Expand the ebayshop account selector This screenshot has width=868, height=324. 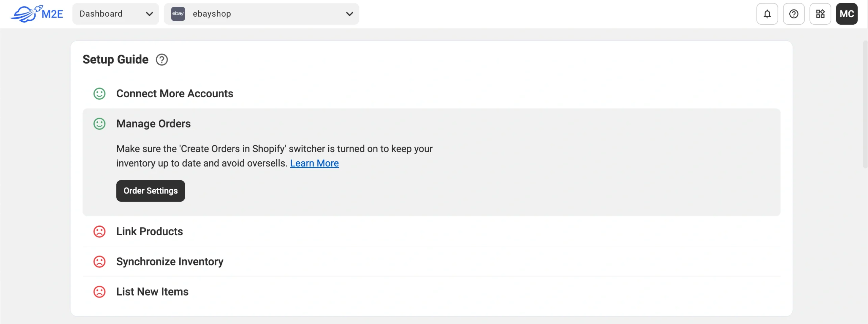click(261, 14)
